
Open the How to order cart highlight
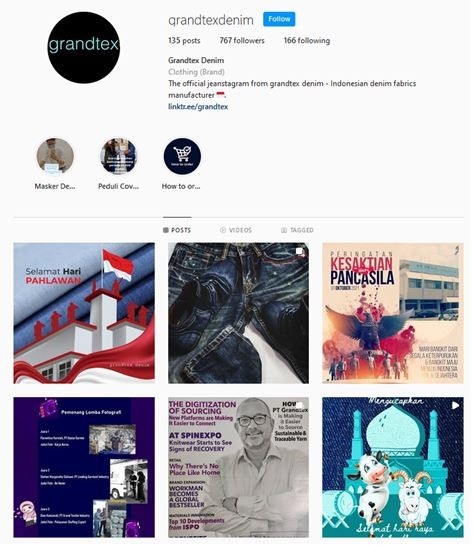point(182,156)
